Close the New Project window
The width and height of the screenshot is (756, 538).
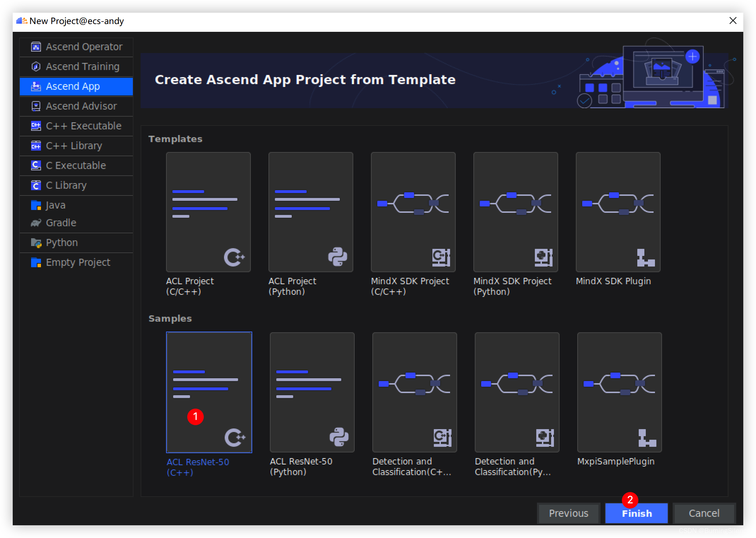pyautogui.click(x=733, y=21)
